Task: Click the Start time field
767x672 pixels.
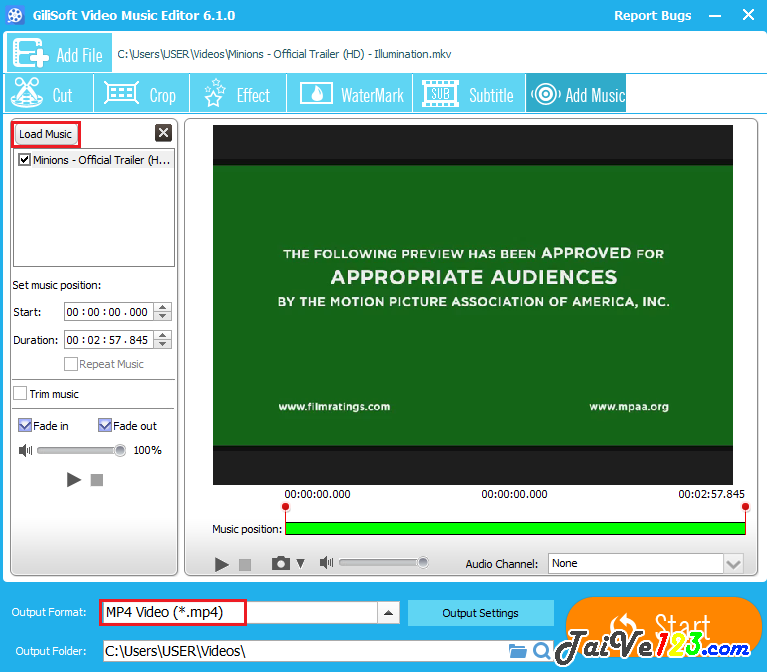Action: click(x=109, y=312)
